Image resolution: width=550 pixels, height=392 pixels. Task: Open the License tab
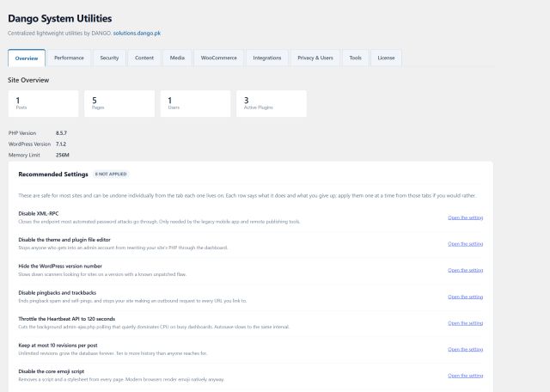(x=386, y=58)
